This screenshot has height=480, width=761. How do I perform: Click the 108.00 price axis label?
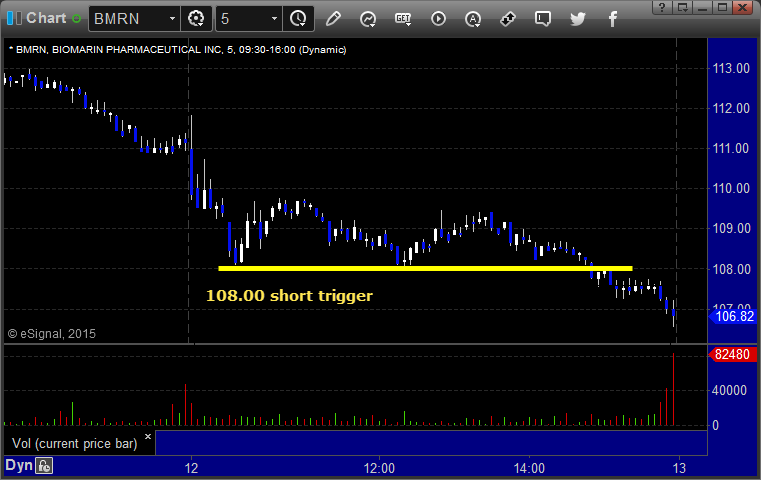coord(731,269)
